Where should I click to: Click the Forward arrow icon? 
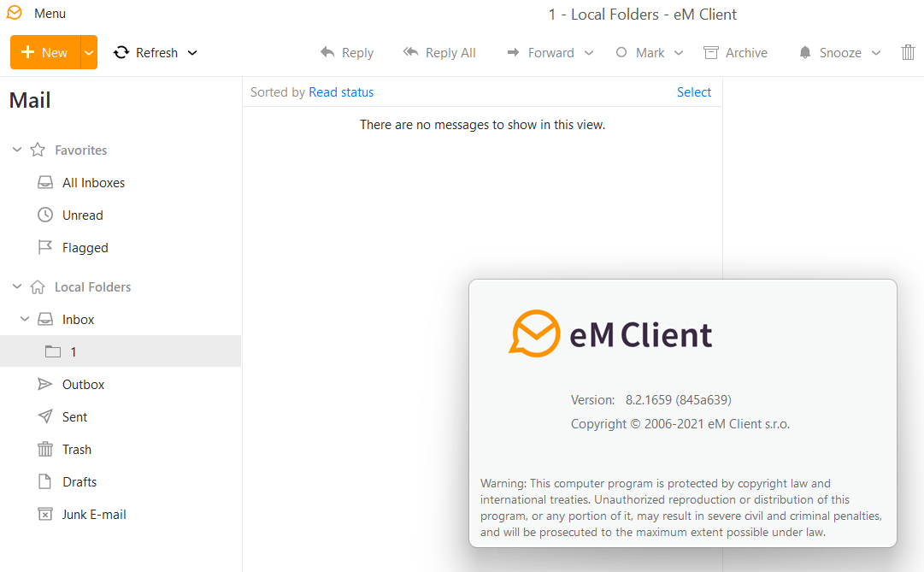click(513, 52)
